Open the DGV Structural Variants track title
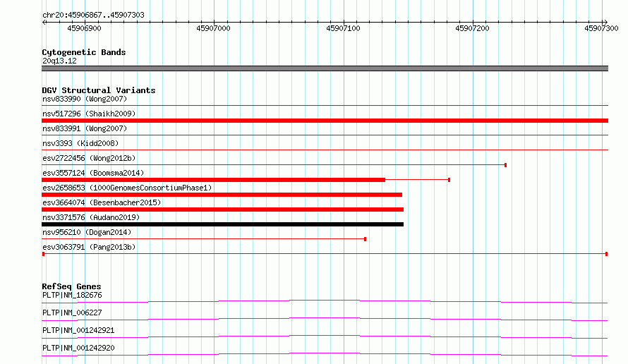Screen dimensions: 628x364 tap(99, 90)
